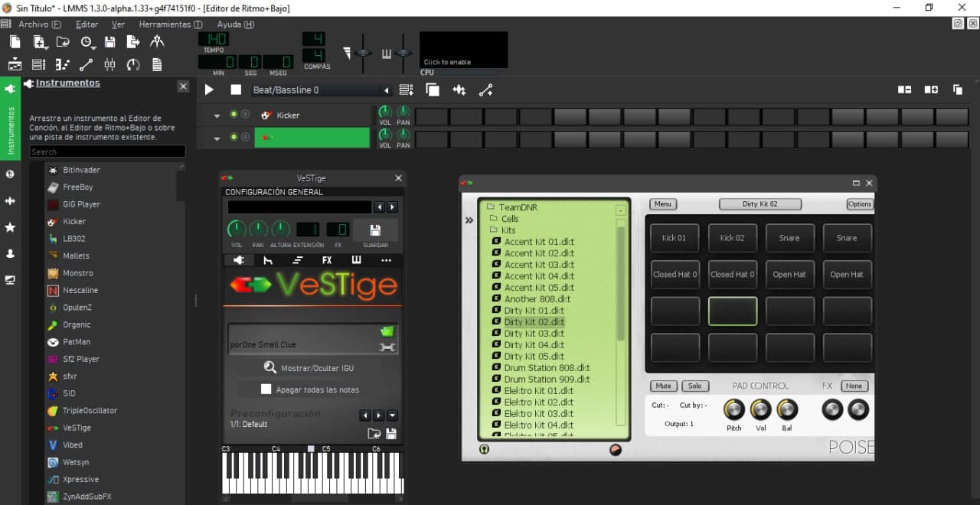Mute the Kicker track green LED
The width and height of the screenshot is (980, 505).
(x=234, y=115)
